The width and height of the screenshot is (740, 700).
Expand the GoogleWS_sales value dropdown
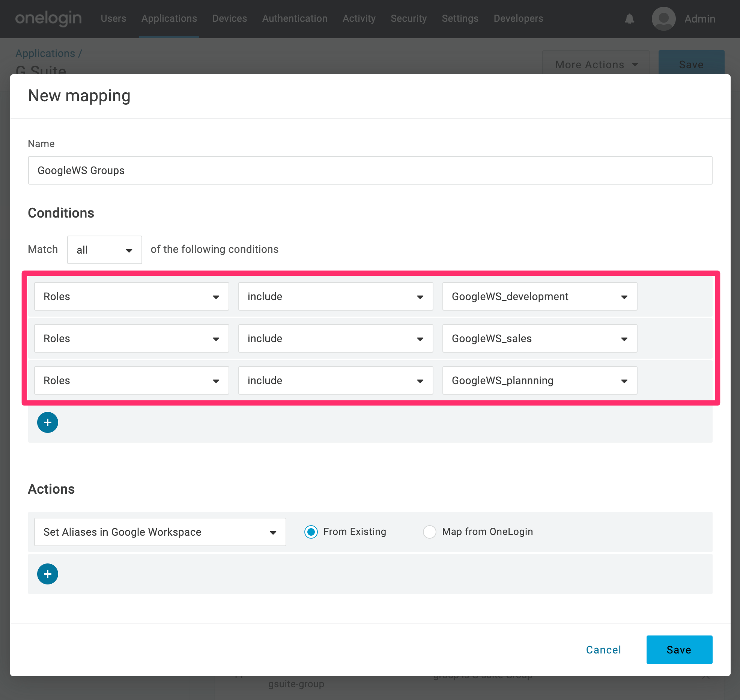[540, 338]
